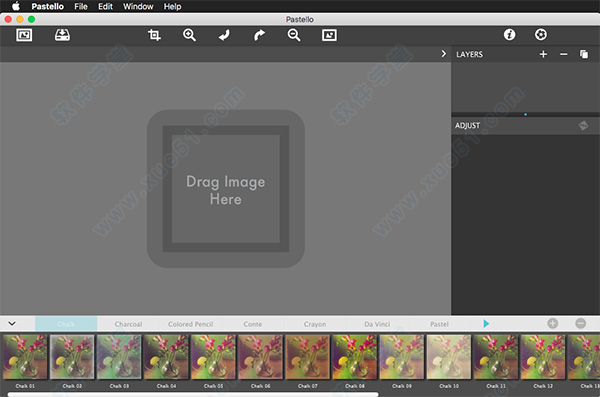Switch to the Charcoal tab

(128, 324)
